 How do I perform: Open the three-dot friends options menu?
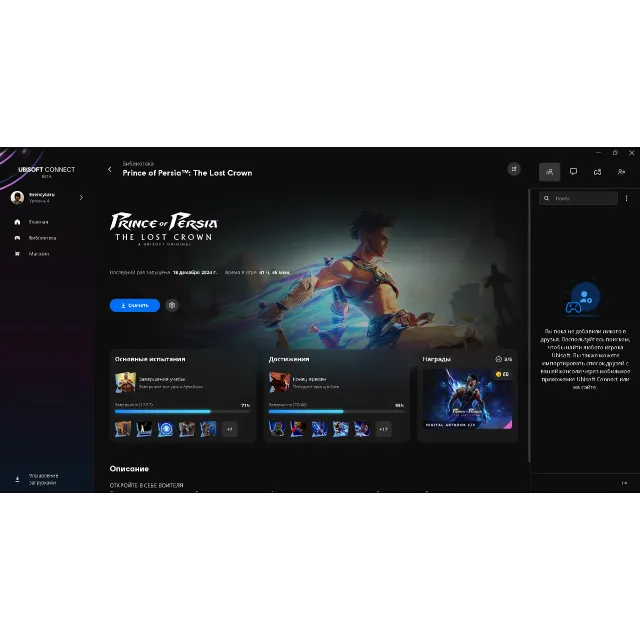point(627,198)
